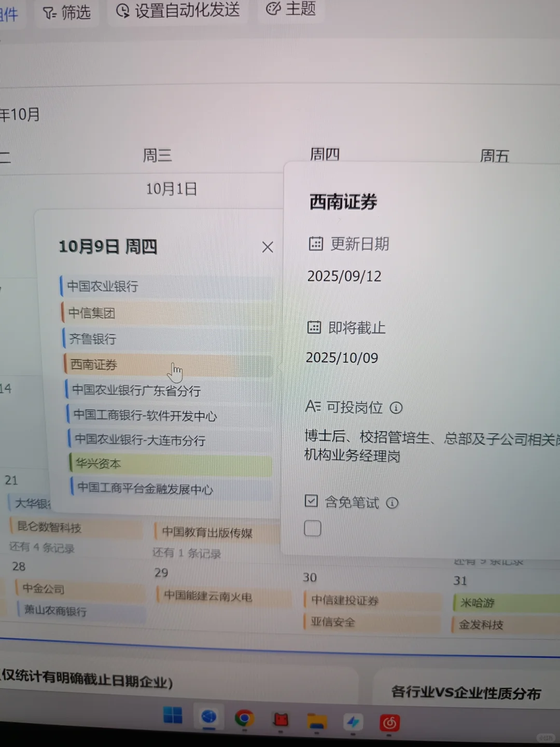Open NetEase Cloud Music in taskbar
The width and height of the screenshot is (560, 747).
coord(390,723)
